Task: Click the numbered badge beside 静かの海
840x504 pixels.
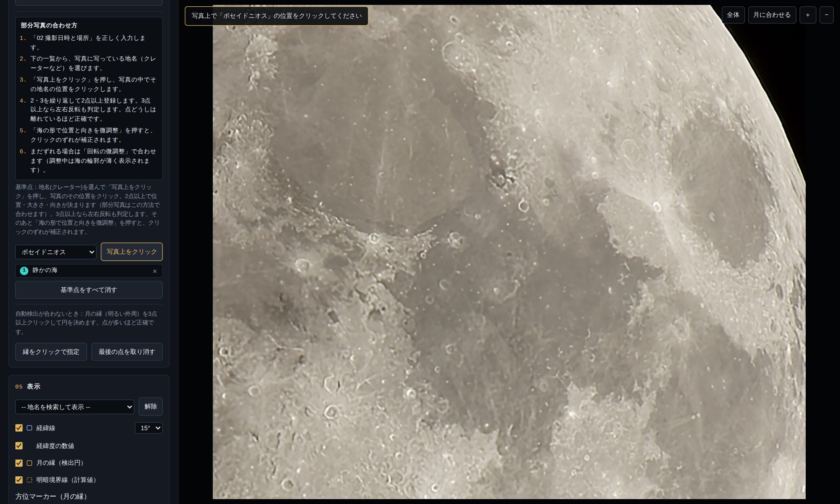Action: pyautogui.click(x=24, y=271)
